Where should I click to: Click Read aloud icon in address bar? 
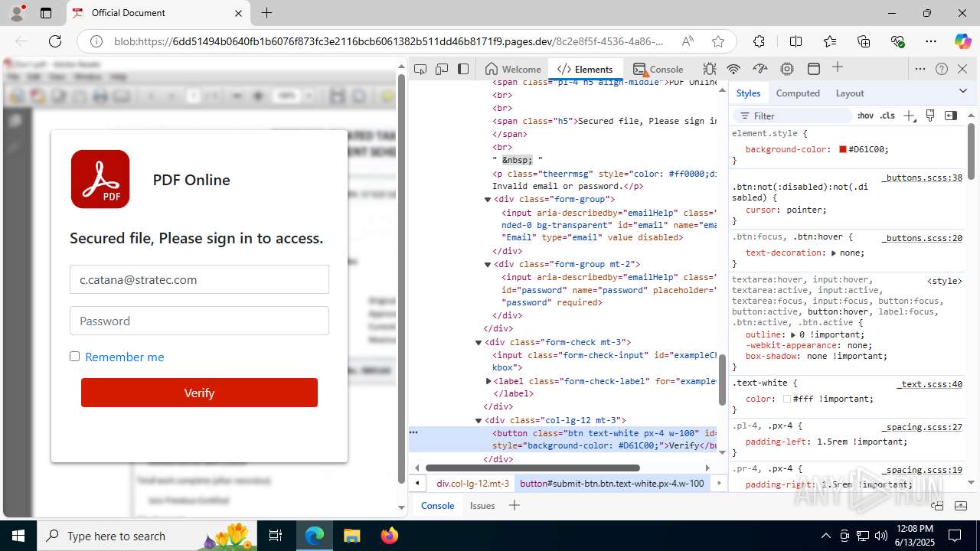tap(688, 41)
